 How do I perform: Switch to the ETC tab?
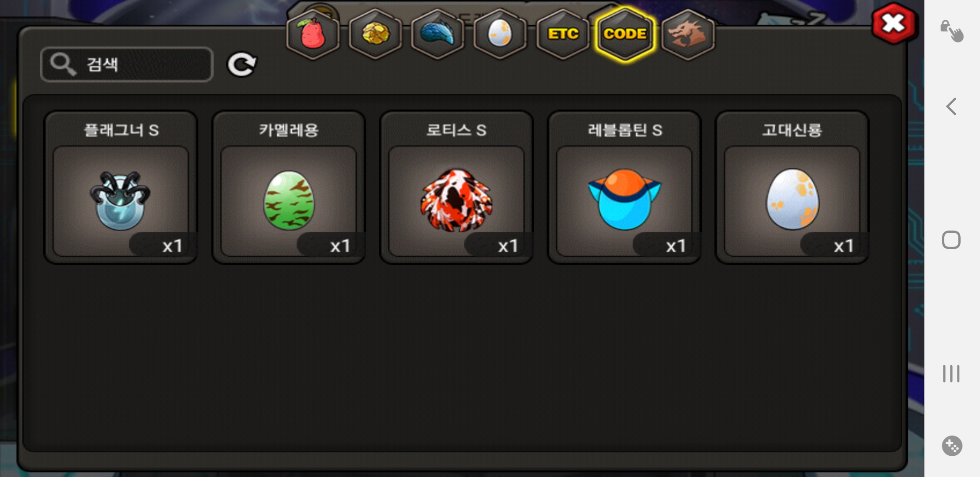point(563,34)
